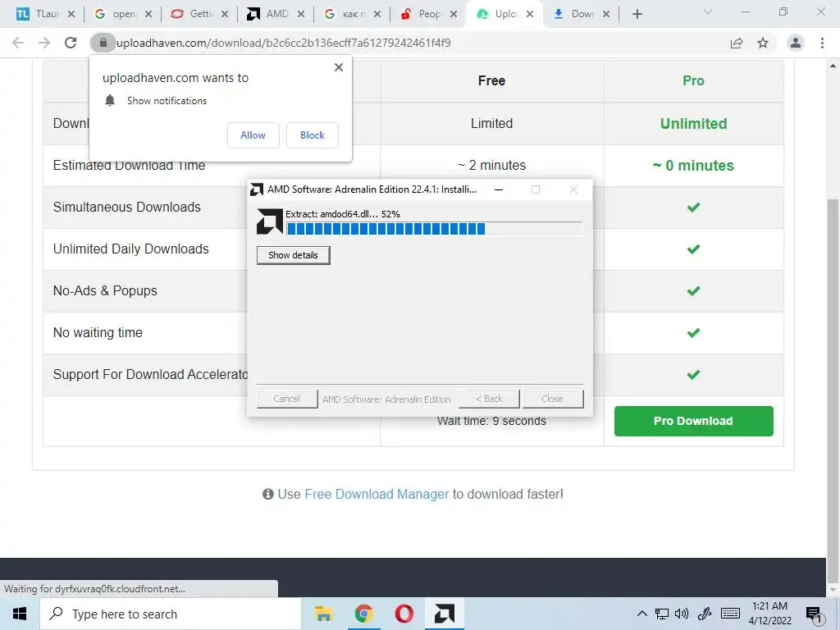Show hidden system tray icons
The image size is (840, 630).
[641, 614]
